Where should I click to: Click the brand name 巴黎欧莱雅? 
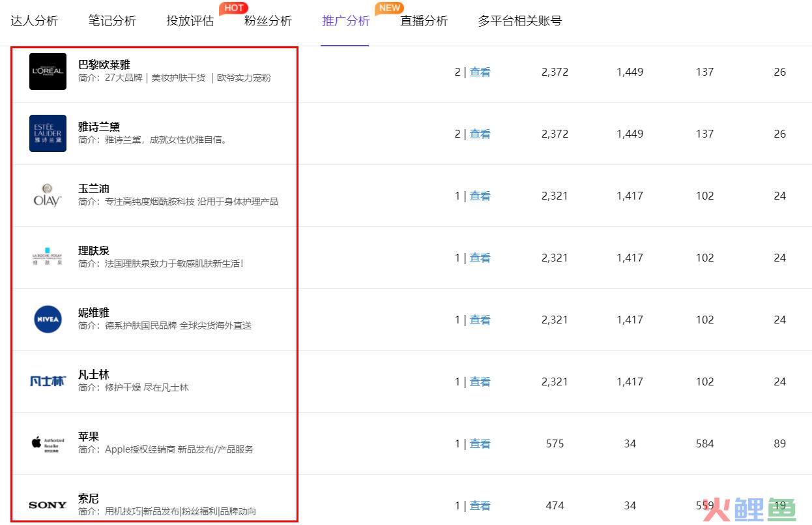pos(104,65)
